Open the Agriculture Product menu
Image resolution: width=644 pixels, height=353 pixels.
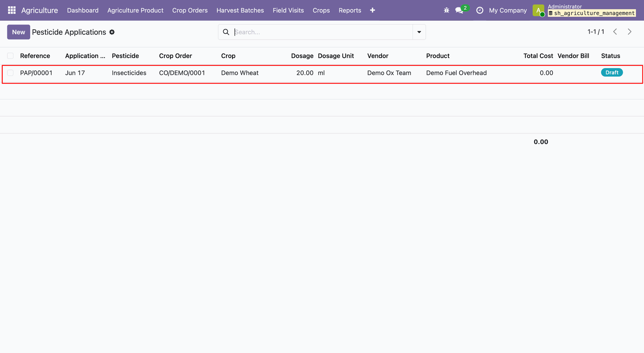[x=135, y=10]
